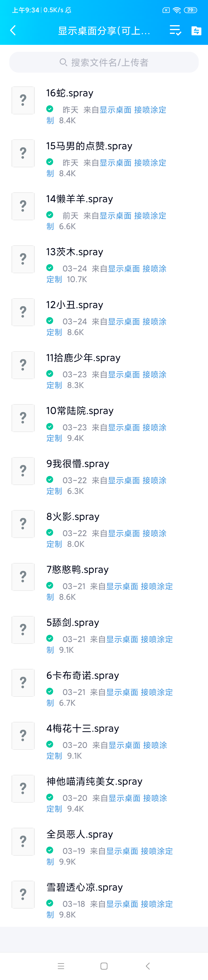
Task: Tap the Wi-Fi status icon
Action: coord(177,10)
